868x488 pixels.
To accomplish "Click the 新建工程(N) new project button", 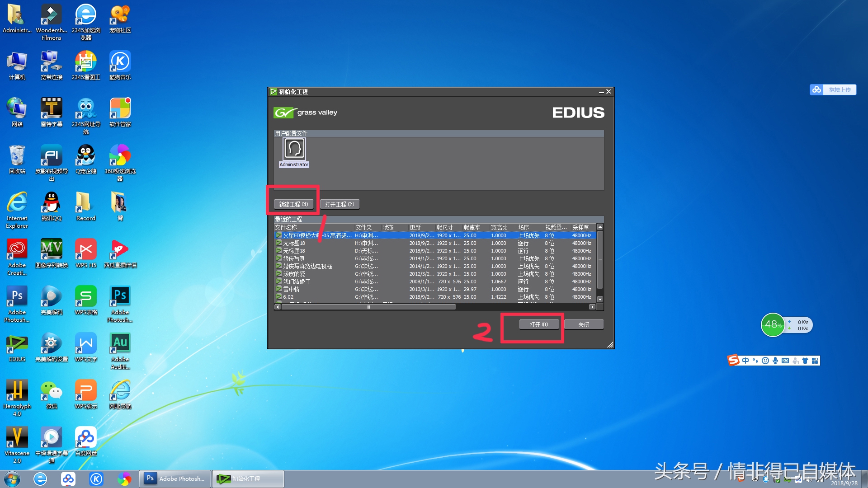I will pos(293,204).
